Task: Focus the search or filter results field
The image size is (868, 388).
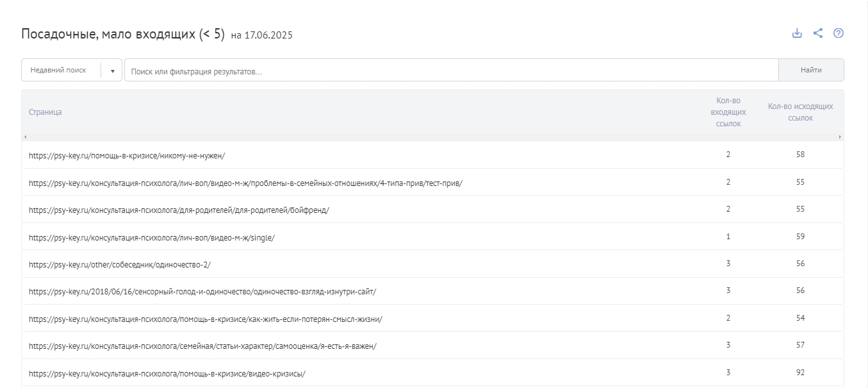Action: (x=451, y=71)
